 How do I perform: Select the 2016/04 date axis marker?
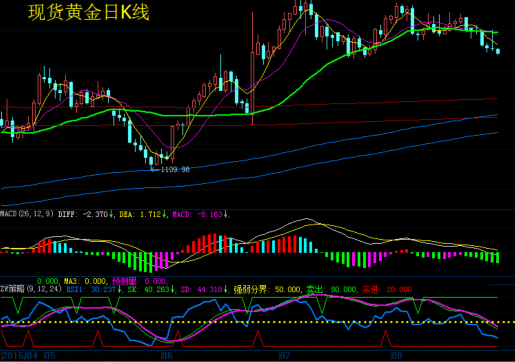point(19,355)
